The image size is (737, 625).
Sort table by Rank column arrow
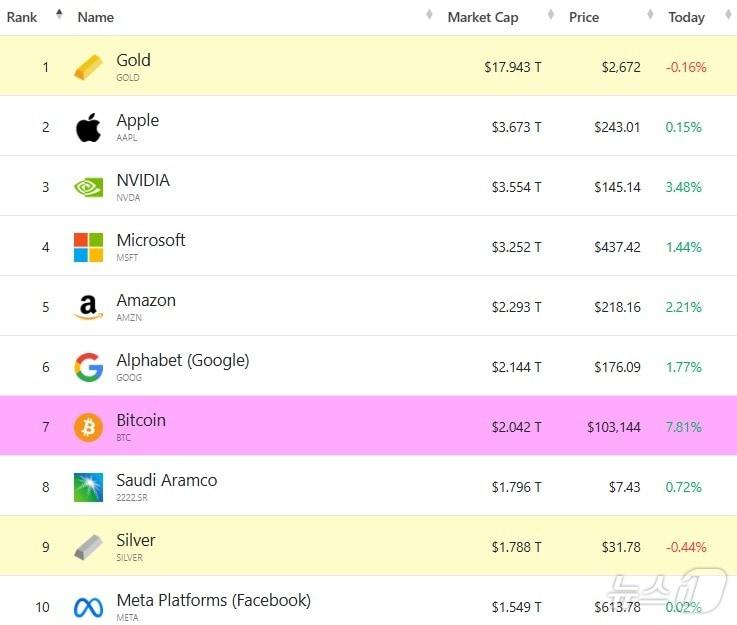coord(58,15)
